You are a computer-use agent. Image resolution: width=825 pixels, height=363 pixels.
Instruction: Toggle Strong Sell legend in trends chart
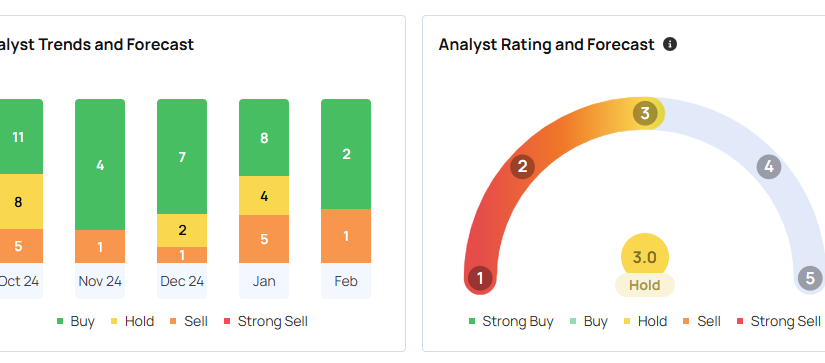click(266, 321)
